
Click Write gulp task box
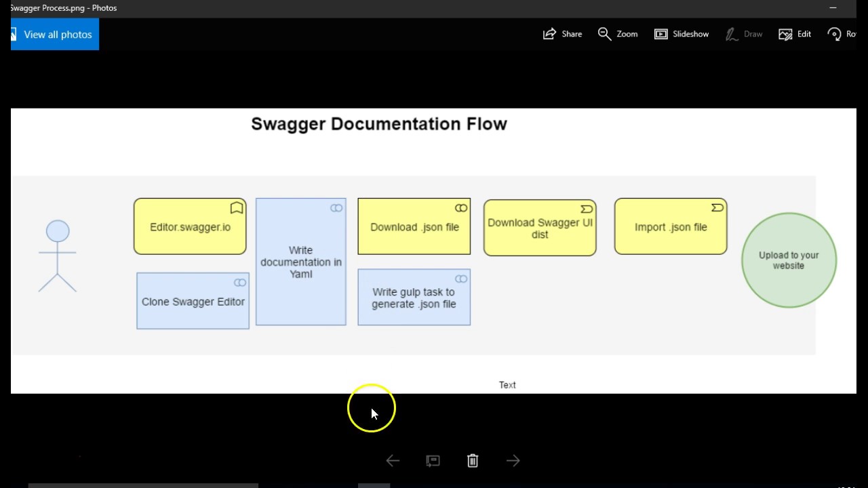pyautogui.click(x=414, y=298)
